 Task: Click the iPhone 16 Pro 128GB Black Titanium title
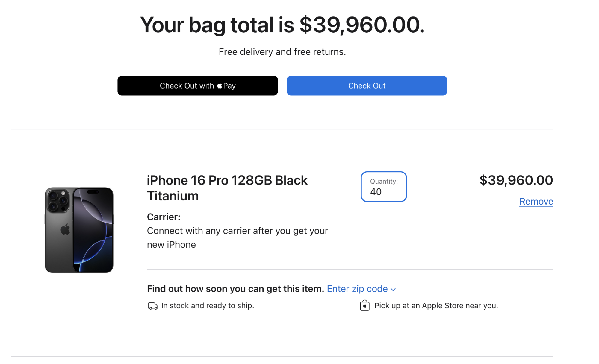click(x=227, y=188)
